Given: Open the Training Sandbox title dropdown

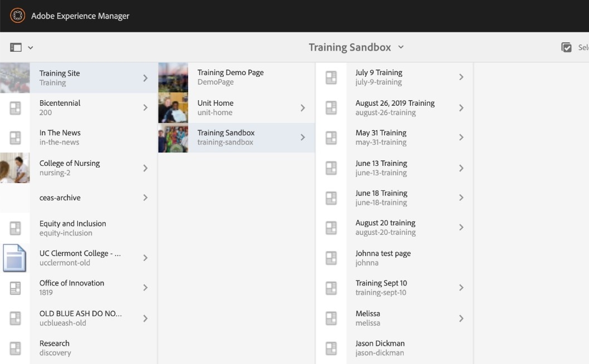Looking at the screenshot, I should coord(356,47).
